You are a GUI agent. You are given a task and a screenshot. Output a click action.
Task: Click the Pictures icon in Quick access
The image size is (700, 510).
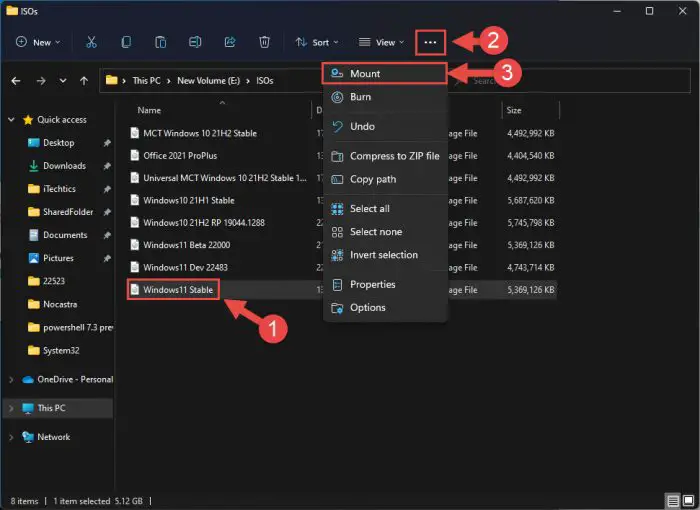click(x=33, y=258)
